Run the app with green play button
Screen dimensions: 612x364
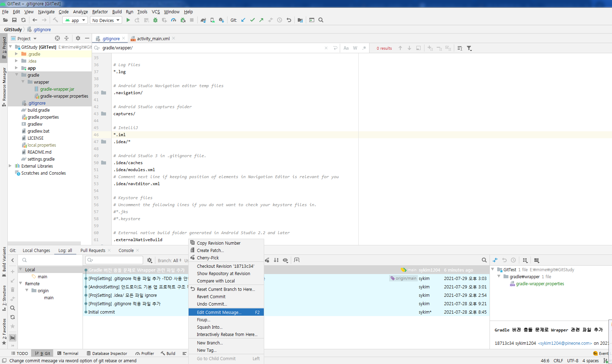(x=128, y=20)
